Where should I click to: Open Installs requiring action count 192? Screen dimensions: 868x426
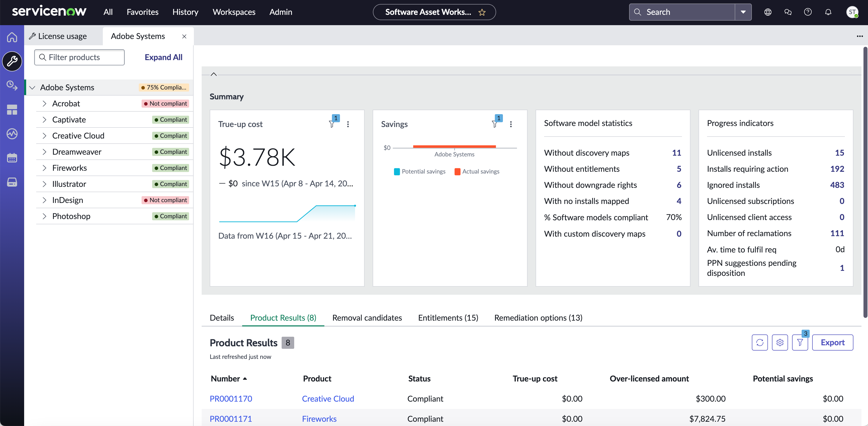[x=837, y=169]
